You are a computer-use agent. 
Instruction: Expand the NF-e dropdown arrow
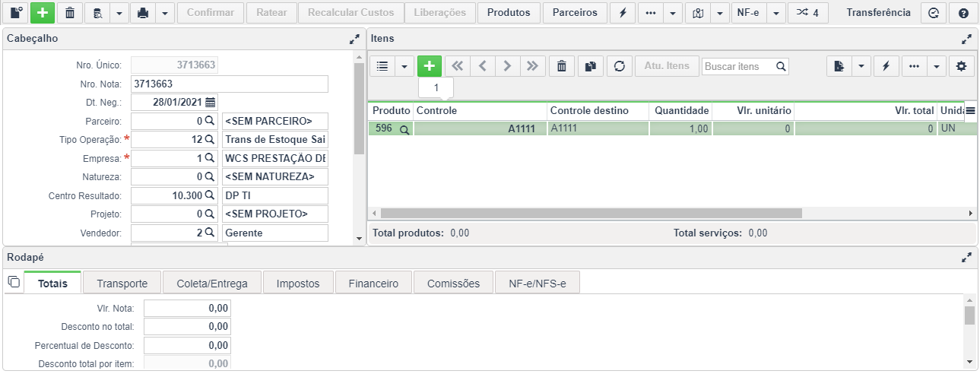[775, 13]
